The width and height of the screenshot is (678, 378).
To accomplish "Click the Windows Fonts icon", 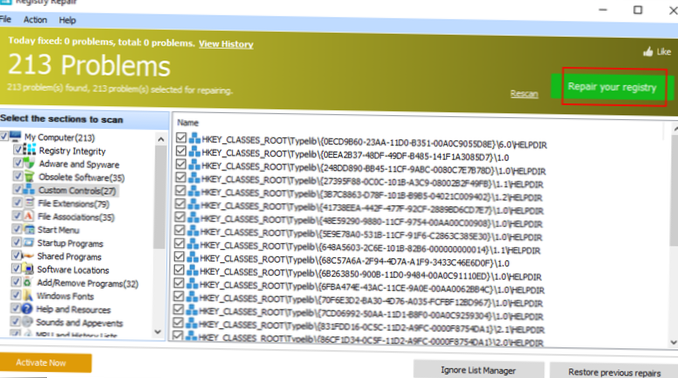I will point(27,295).
